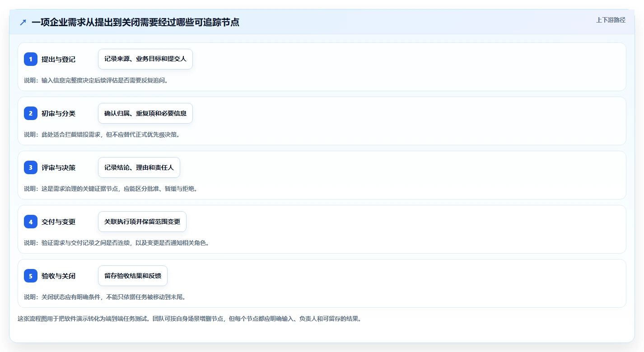Click the 验收与关闭 step title
Screen dimensions: 644x352
pyautogui.click(x=58, y=276)
